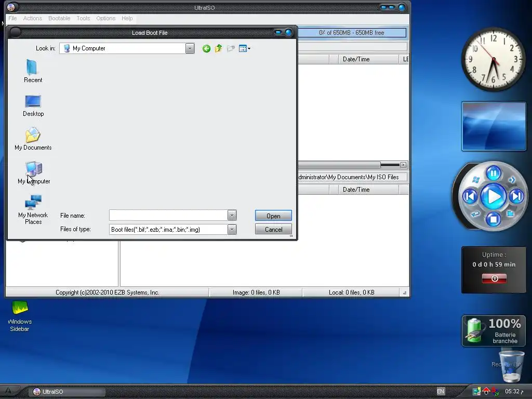The image size is (532, 399).
Task: Open the Recycle Bin
Action: (x=510, y=366)
